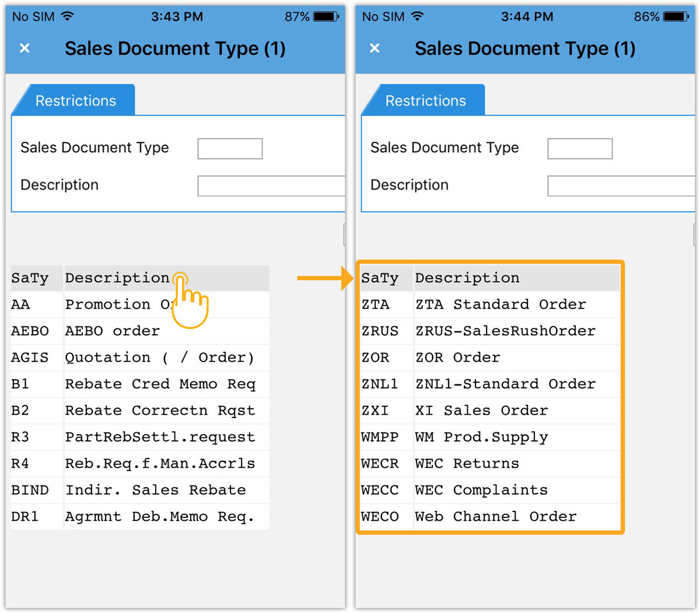Select the AEBO order row

click(112, 331)
